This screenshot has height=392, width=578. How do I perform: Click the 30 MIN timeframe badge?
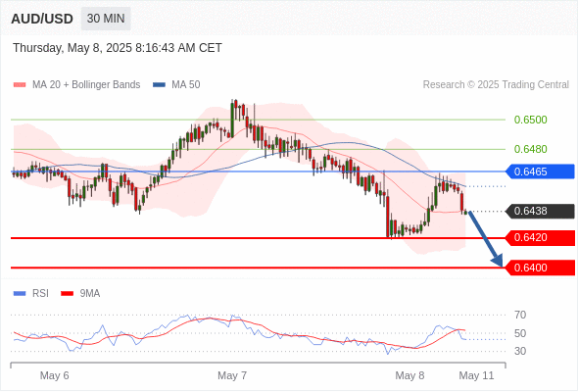[x=106, y=19]
